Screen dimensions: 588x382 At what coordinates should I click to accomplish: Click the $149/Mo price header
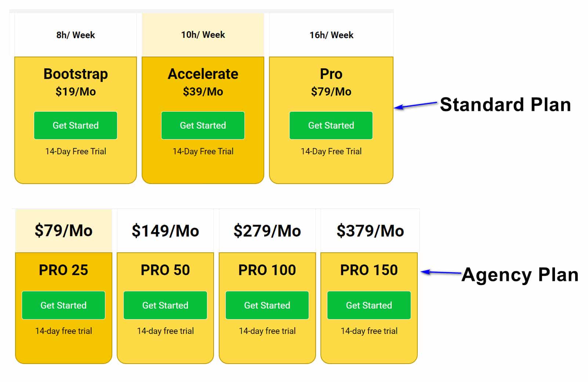pos(165,231)
